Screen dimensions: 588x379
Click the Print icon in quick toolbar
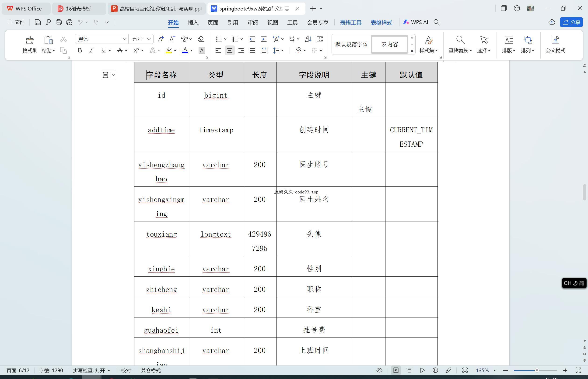click(x=59, y=22)
